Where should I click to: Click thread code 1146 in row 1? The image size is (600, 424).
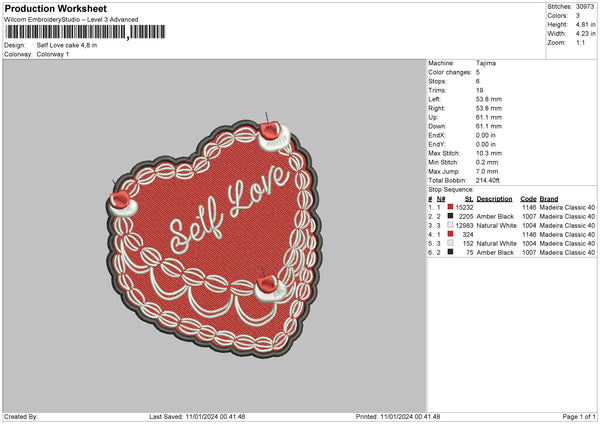pos(529,207)
